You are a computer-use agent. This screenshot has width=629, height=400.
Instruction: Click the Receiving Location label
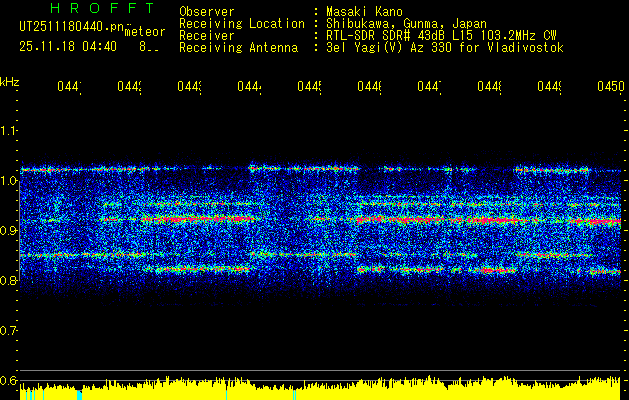(242, 24)
